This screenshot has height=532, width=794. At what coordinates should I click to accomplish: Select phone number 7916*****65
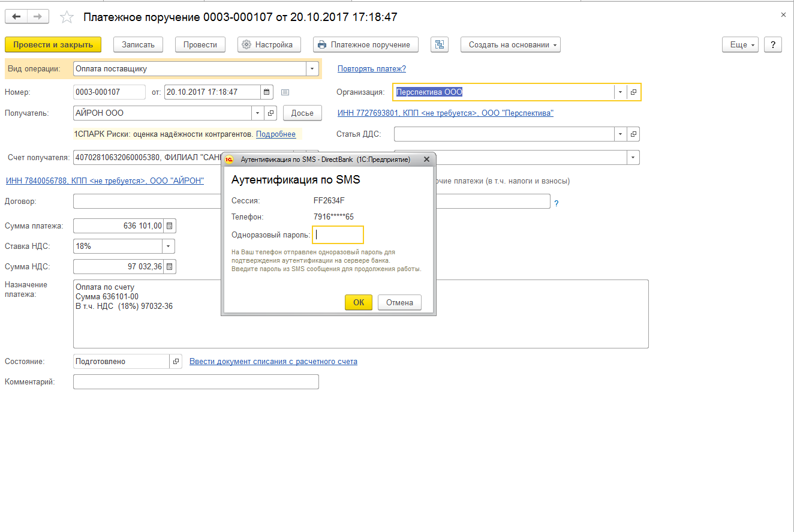(x=333, y=217)
